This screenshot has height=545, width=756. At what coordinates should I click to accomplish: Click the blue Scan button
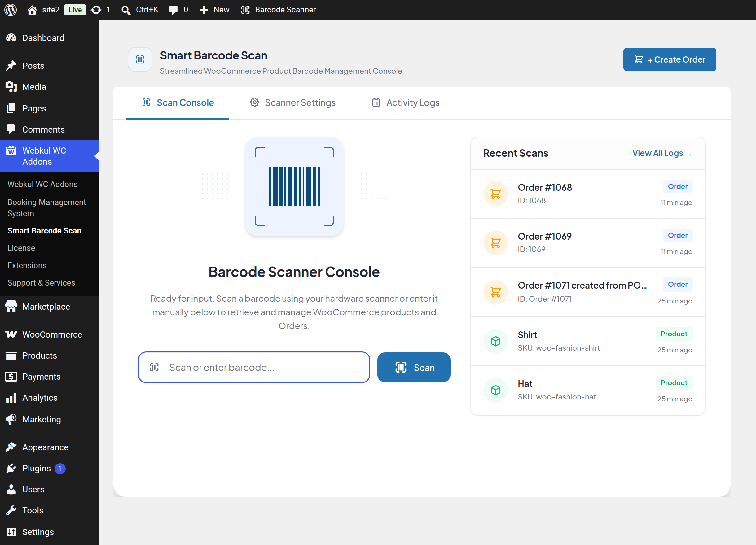pyautogui.click(x=414, y=367)
